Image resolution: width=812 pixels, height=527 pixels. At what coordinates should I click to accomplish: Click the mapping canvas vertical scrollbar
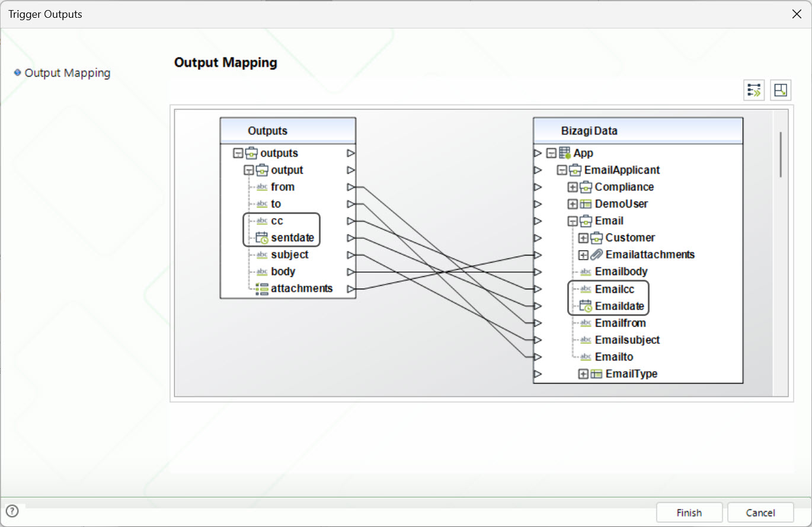pos(781,154)
